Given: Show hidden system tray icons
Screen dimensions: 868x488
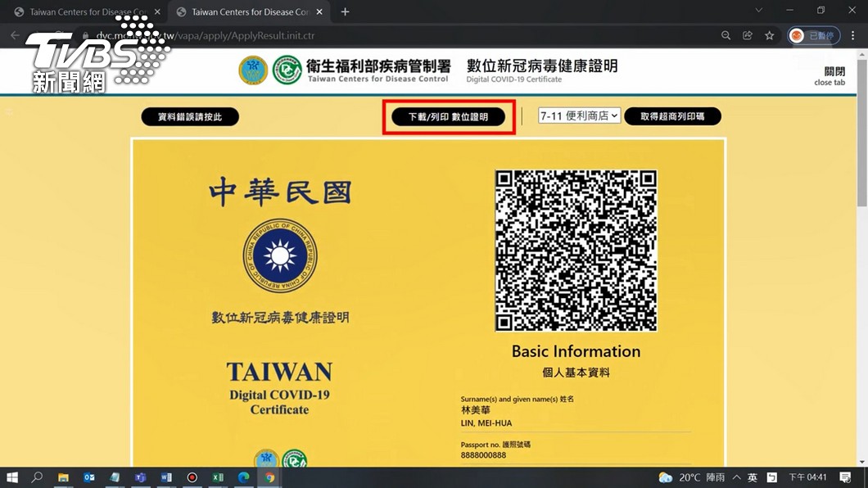Looking at the screenshot, I should tap(737, 477).
